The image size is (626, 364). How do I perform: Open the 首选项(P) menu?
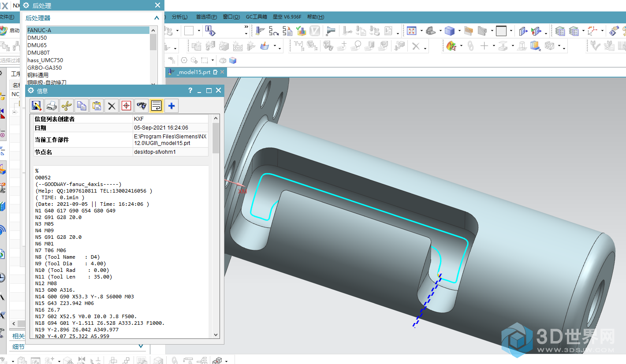pos(206,17)
